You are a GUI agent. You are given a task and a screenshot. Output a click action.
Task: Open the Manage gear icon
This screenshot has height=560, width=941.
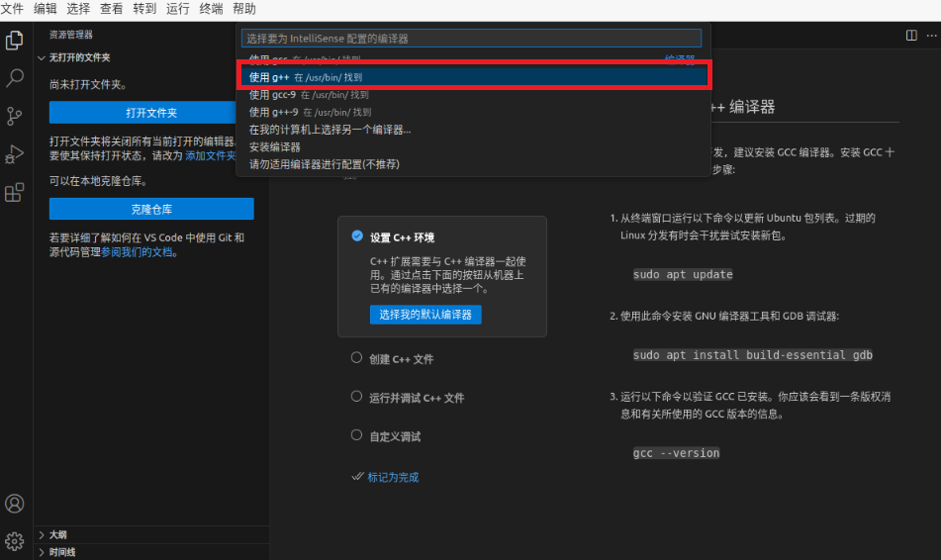tap(15, 541)
